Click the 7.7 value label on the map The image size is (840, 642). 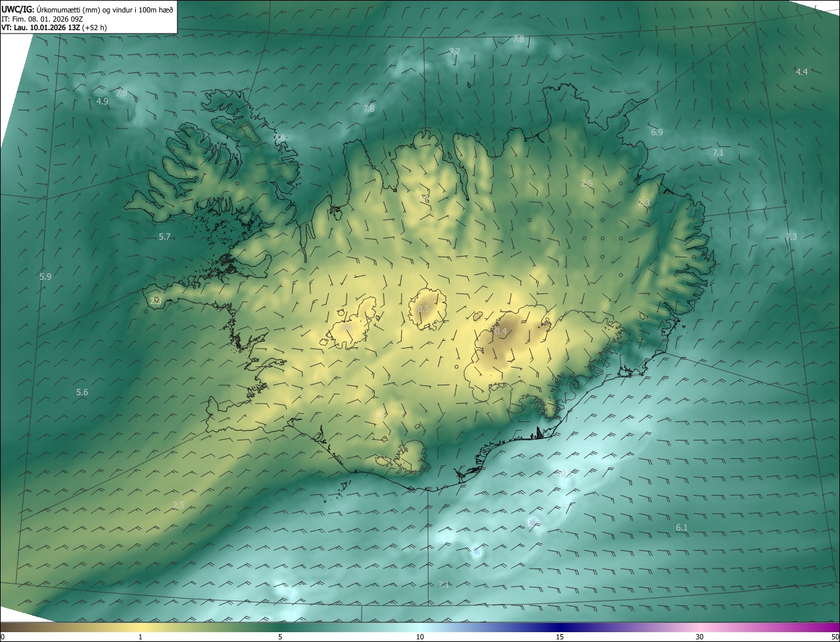point(454,51)
